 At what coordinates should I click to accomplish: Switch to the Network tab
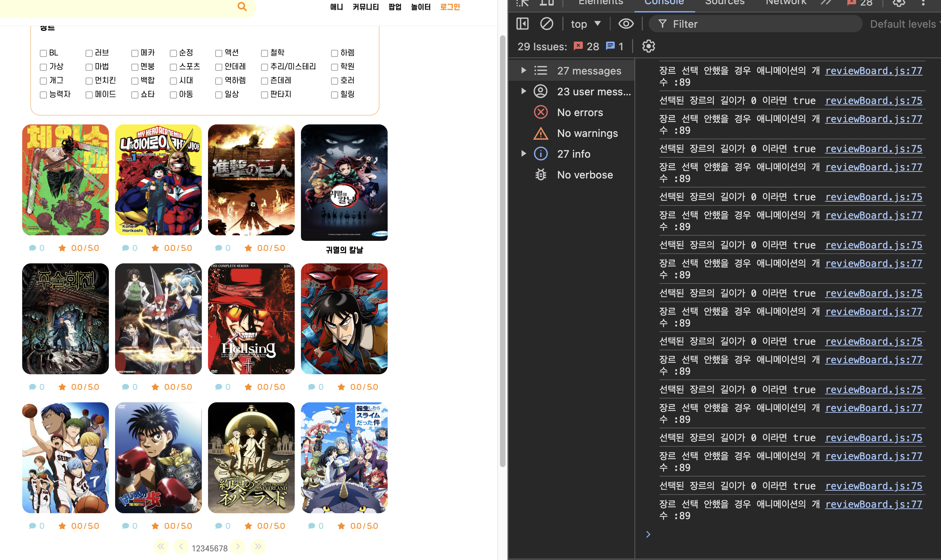[786, 3]
